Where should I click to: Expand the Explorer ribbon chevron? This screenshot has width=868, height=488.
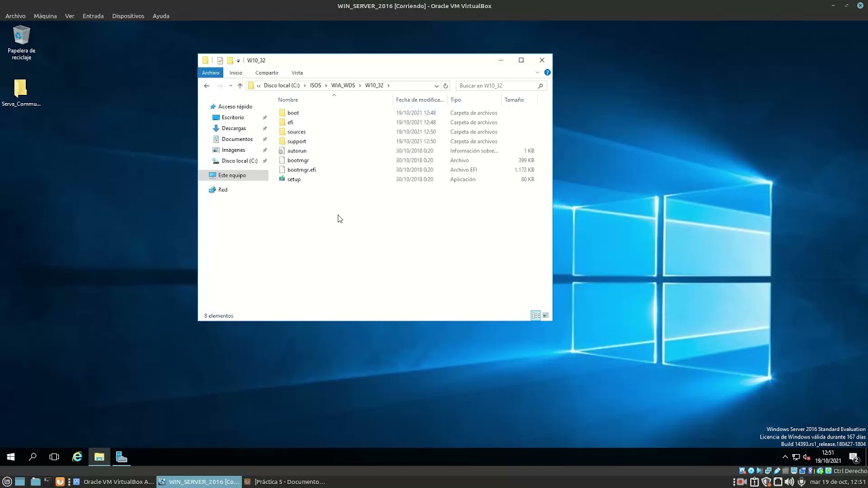pos(538,73)
